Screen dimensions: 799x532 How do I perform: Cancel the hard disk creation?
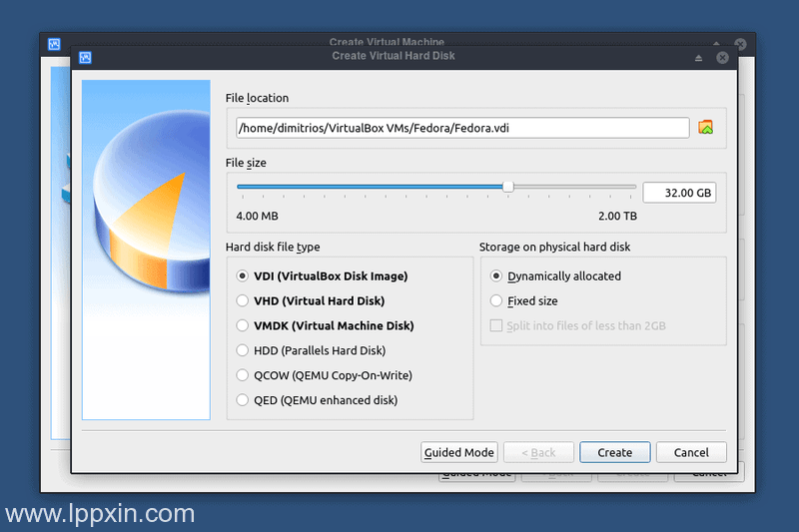(691, 452)
